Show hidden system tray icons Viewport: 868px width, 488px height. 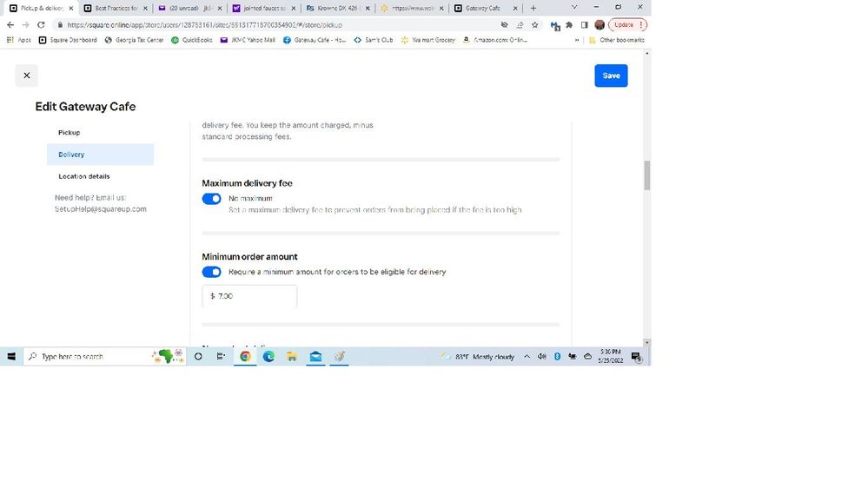(x=527, y=357)
